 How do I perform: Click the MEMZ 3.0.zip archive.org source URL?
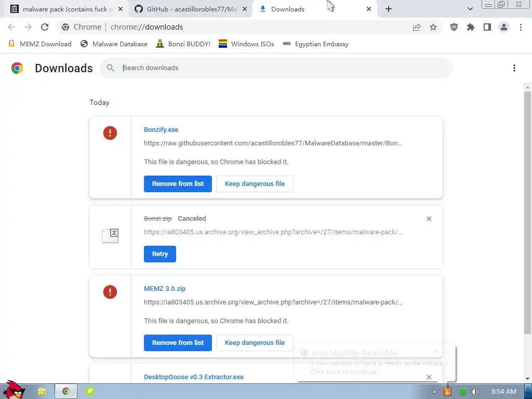(x=273, y=302)
